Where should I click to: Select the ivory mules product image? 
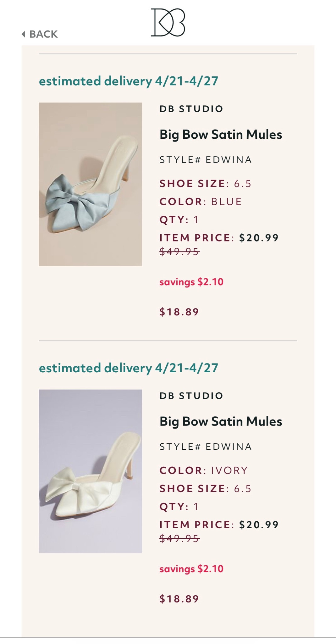(91, 470)
